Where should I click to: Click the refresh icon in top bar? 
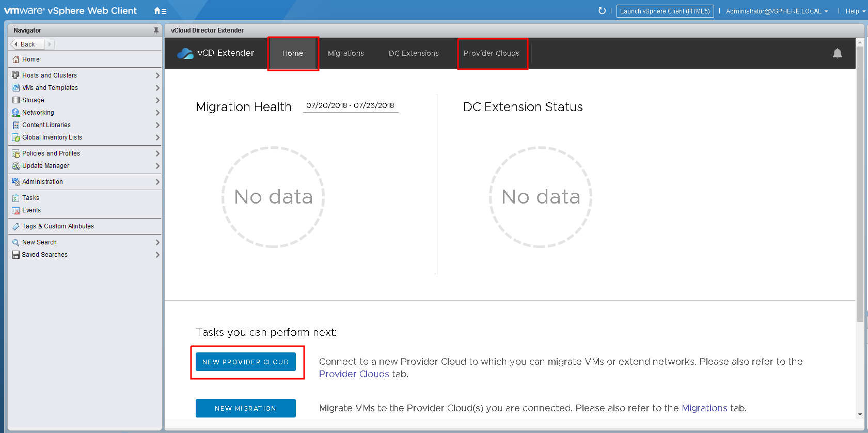(x=602, y=11)
